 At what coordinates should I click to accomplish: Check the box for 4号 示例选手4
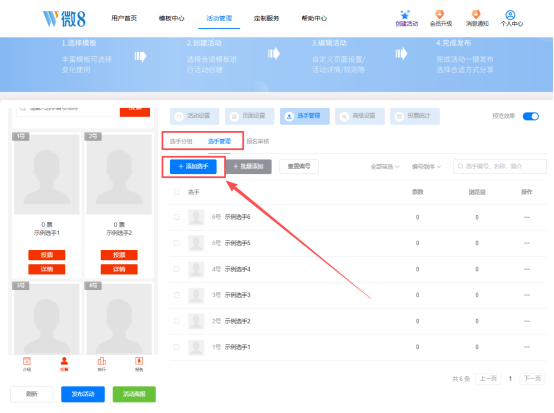(x=177, y=269)
